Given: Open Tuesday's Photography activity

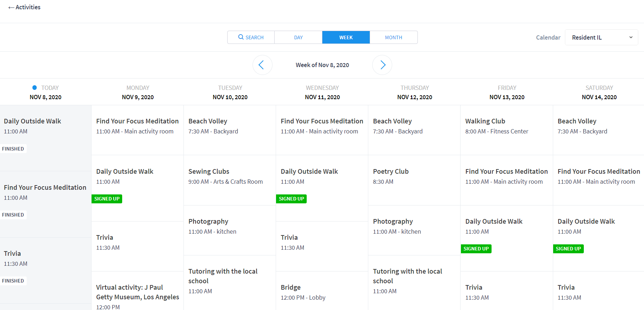Looking at the screenshot, I should [230, 230].
